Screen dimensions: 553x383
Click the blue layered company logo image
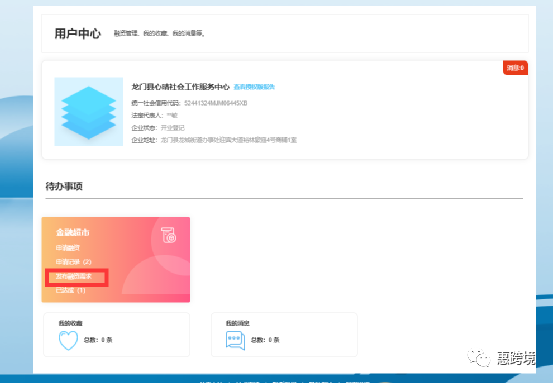click(89, 111)
